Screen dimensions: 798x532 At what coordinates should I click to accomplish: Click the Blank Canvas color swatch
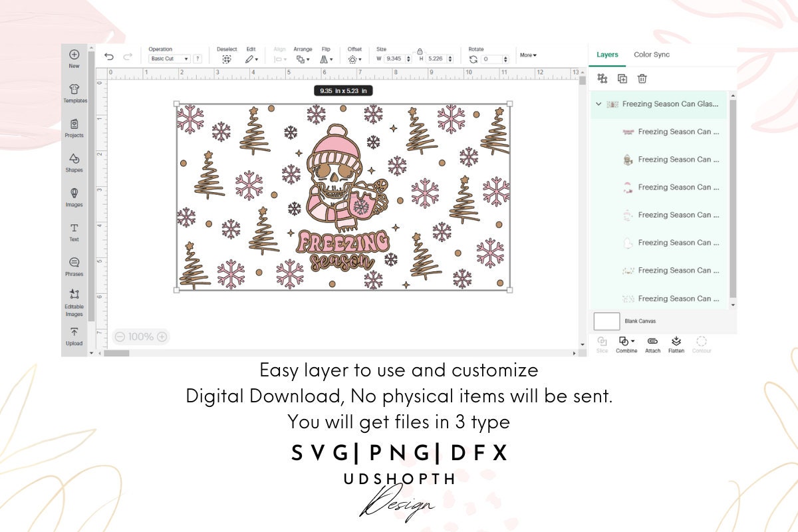(606, 321)
